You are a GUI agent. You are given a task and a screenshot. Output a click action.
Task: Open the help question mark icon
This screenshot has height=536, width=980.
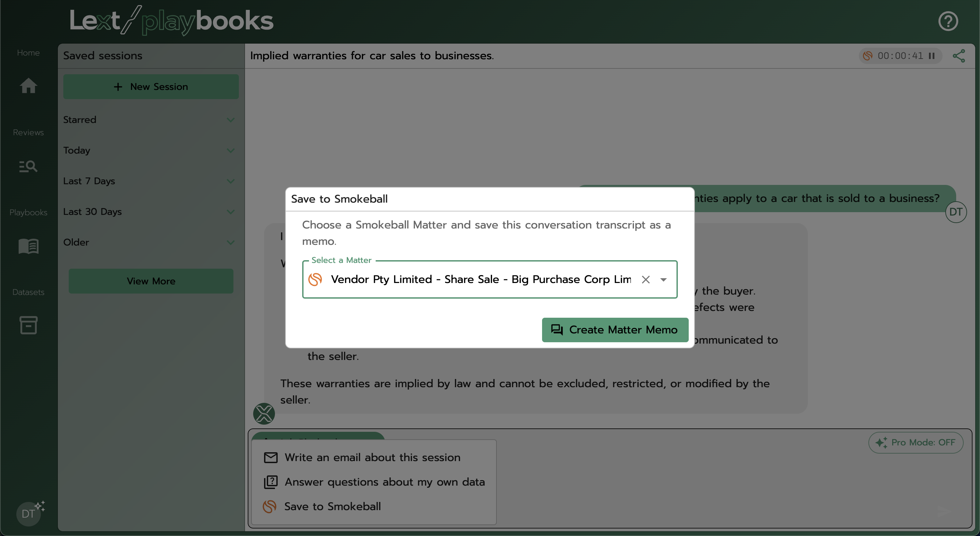[948, 21]
